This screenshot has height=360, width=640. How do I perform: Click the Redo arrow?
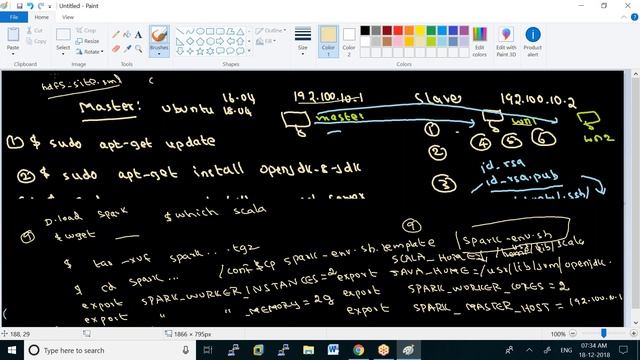coord(40,6)
